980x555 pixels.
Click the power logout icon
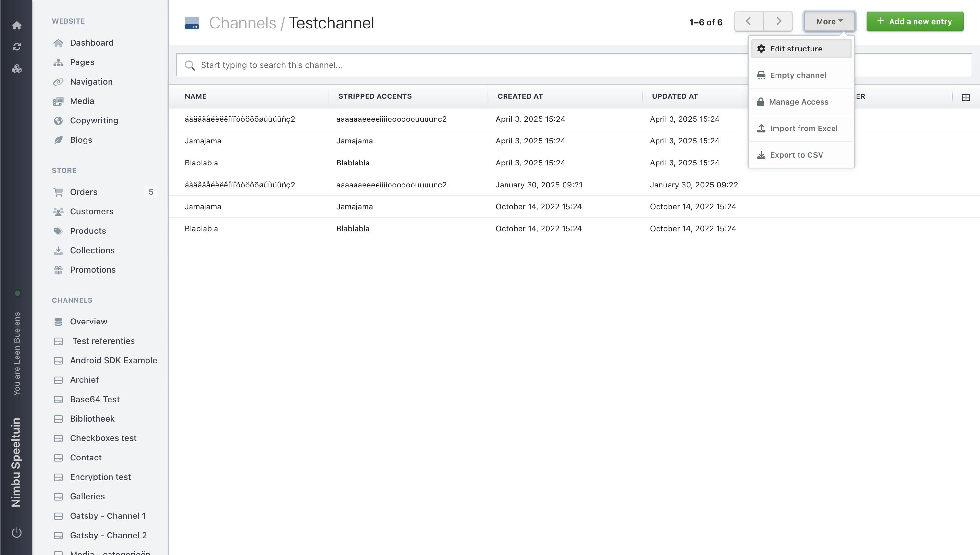pyautogui.click(x=17, y=532)
